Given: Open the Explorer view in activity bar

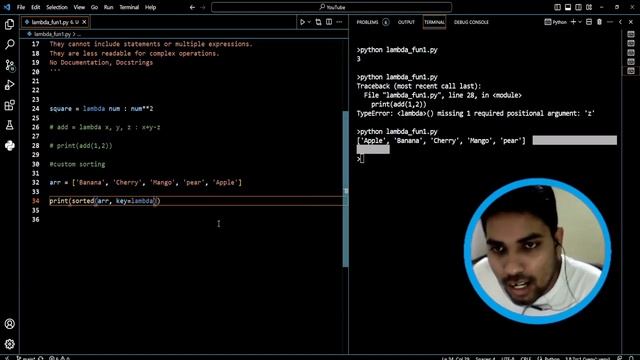Looking at the screenshot, I should coord(9,24).
